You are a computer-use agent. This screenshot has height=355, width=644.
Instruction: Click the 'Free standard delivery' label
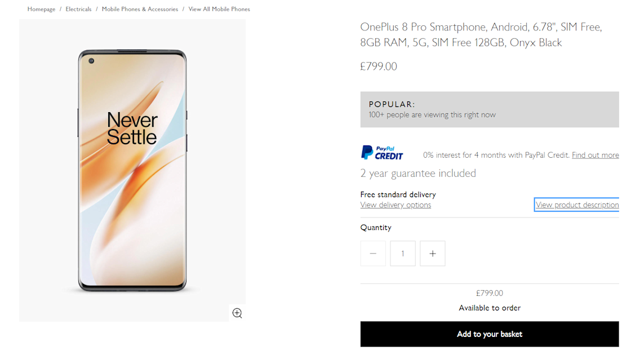[398, 194]
